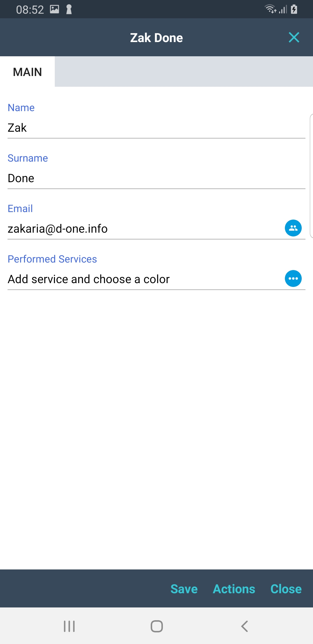Tap the Wi-Fi signal status icon
Viewport: 313px width, 644px height.
270,9
